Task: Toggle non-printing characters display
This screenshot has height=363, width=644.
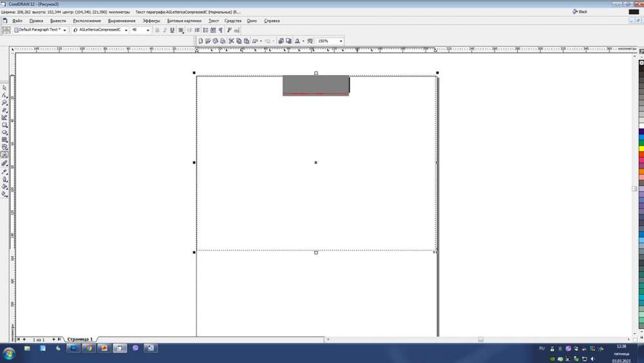Action: 220,30
